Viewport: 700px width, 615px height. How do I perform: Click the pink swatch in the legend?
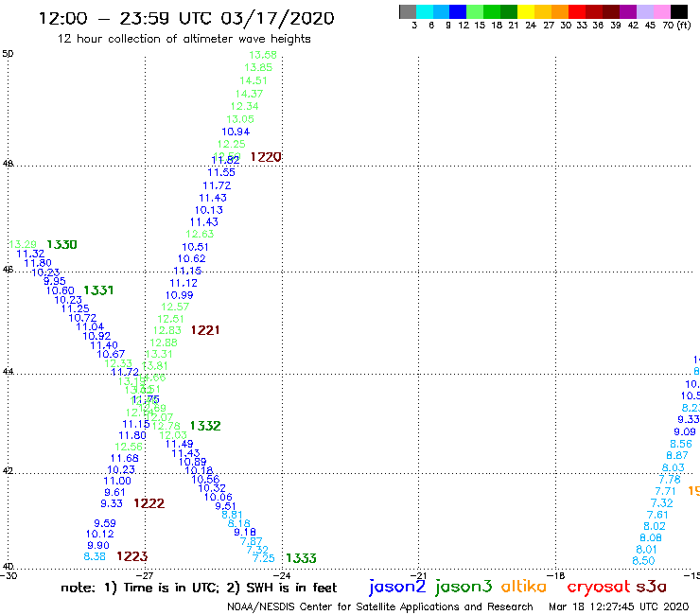pos(661,11)
